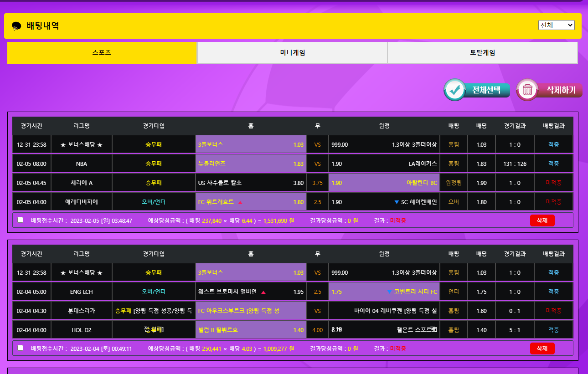Open the 전체 filter dropdown
The width and height of the screenshot is (588, 374).
pyautogui.click(x=556, y=25)
